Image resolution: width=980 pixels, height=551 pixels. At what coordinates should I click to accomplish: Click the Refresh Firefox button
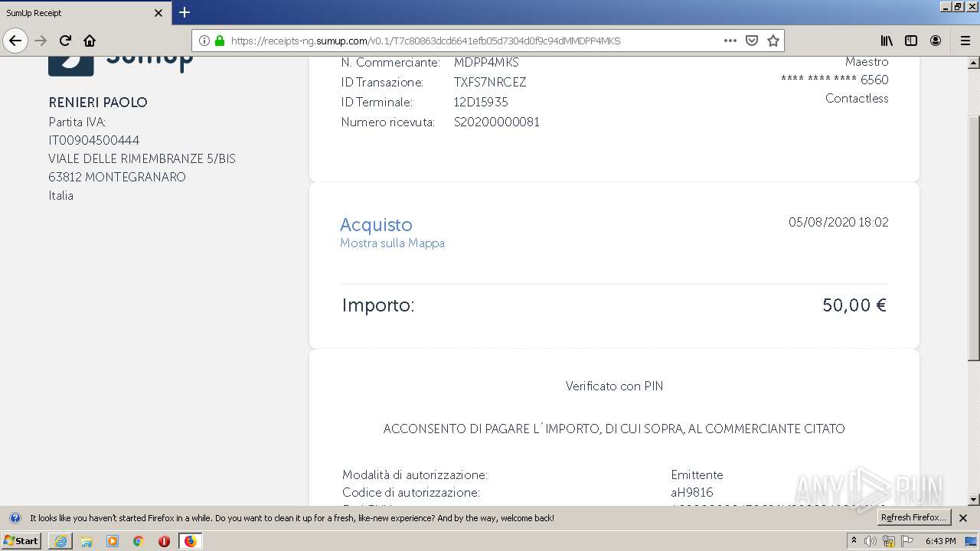coord(914,518)
